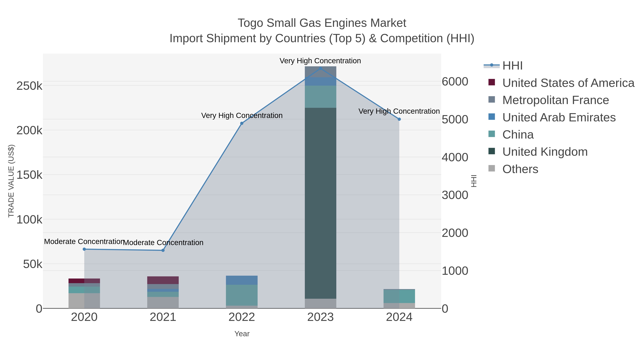The height and width of the screenshot is (362, 644).
Task: Click the 2024 Very High Concentration annotation
Action: tap(399, 111)
